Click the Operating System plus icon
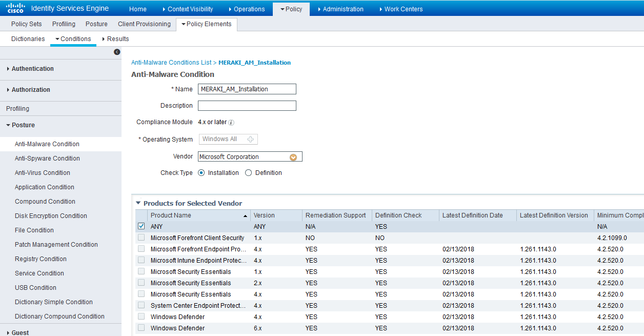644x336 pixels. click(x=250, y=140)
